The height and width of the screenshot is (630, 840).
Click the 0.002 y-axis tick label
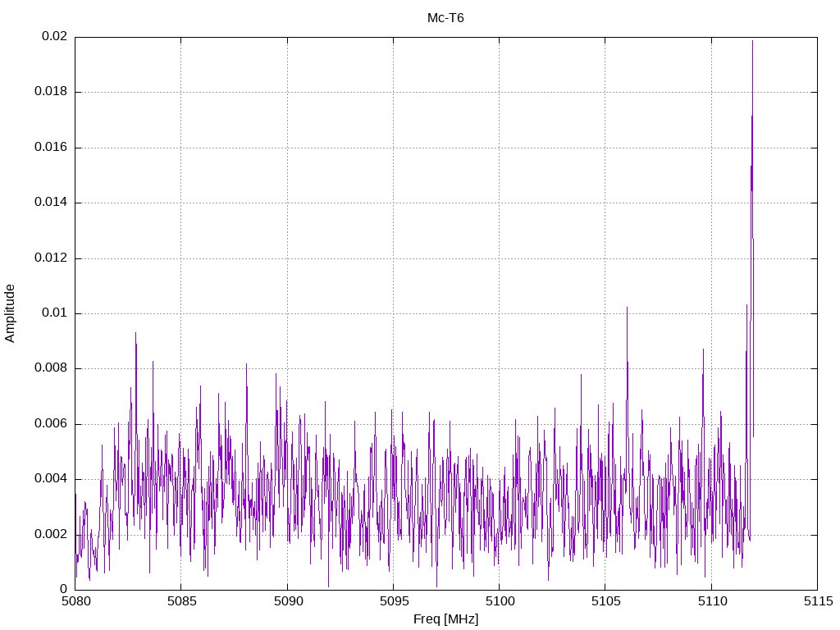51,534
